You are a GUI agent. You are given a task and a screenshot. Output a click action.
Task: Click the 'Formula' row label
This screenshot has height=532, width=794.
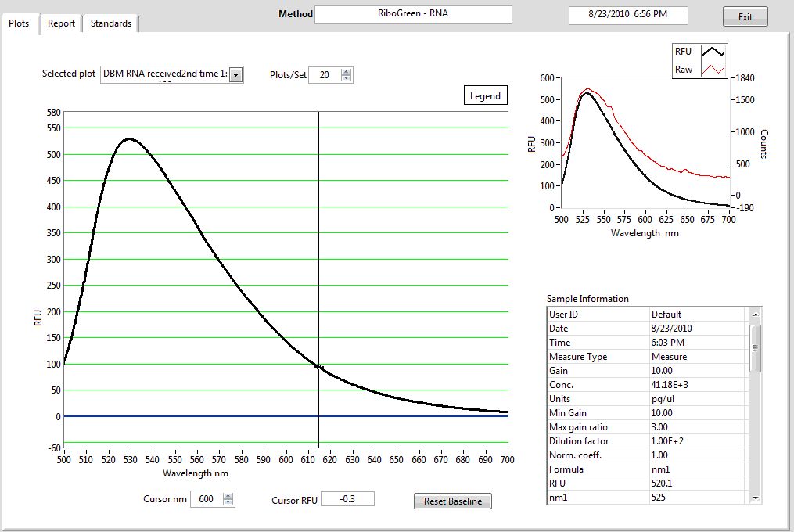click(566, 469)
